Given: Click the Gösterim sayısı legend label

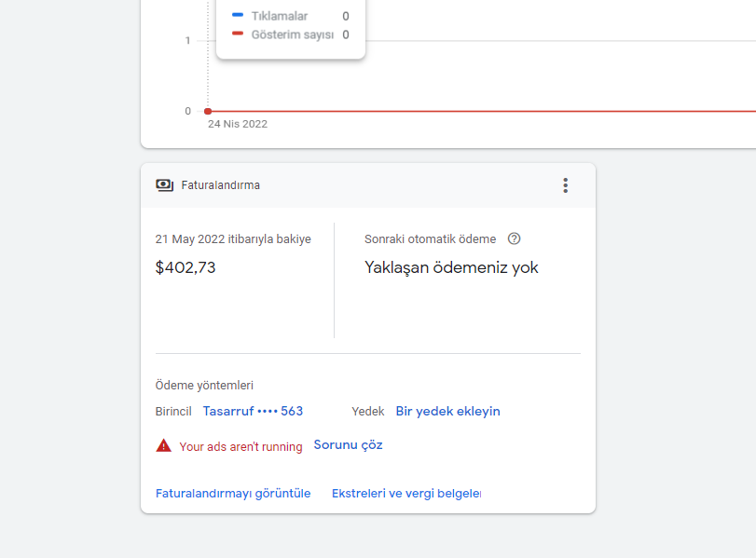Looking at the screenshot, I should [x=292, y=34].
